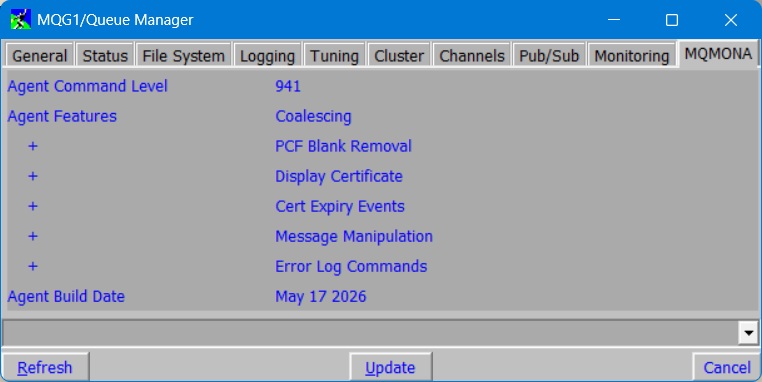Show the Cluster tab
Screen dimensions: 762x382
pyautogui.click(x=399, y=56)
